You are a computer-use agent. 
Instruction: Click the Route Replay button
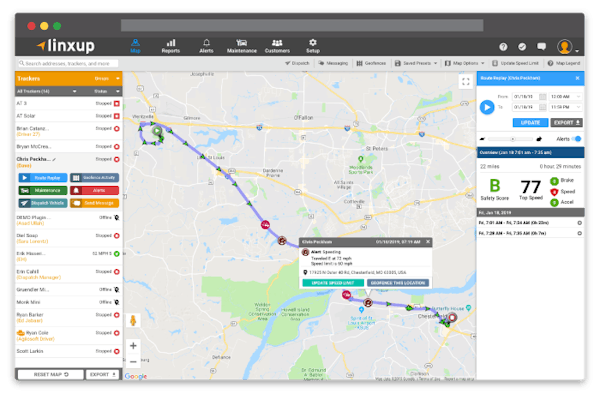click(43, 178)
